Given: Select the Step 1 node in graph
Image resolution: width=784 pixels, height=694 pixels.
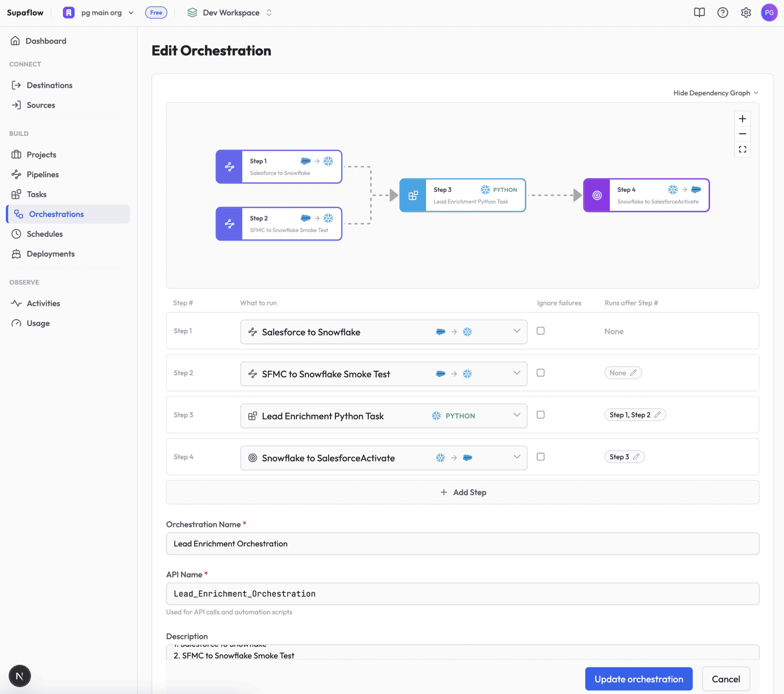Looking at the screenshot, I should coord(279,167).
